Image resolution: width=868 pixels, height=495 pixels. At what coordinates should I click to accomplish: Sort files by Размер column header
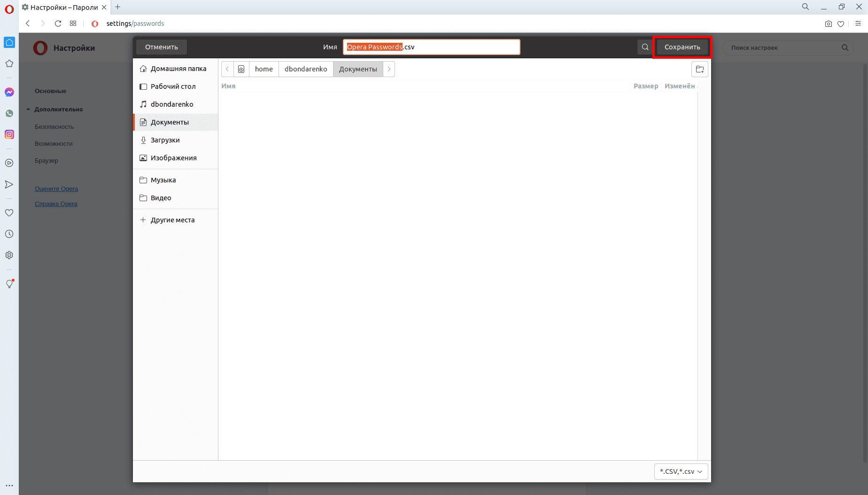point(645,86)
